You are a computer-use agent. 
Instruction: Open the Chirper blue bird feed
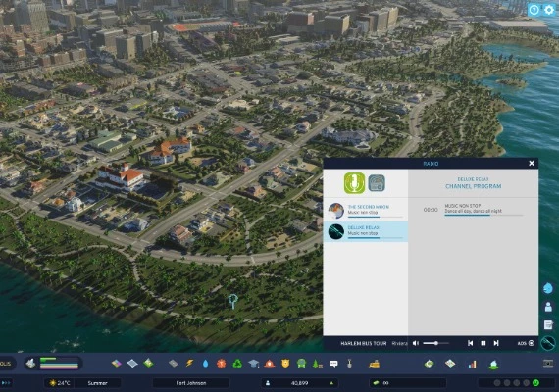548,288
